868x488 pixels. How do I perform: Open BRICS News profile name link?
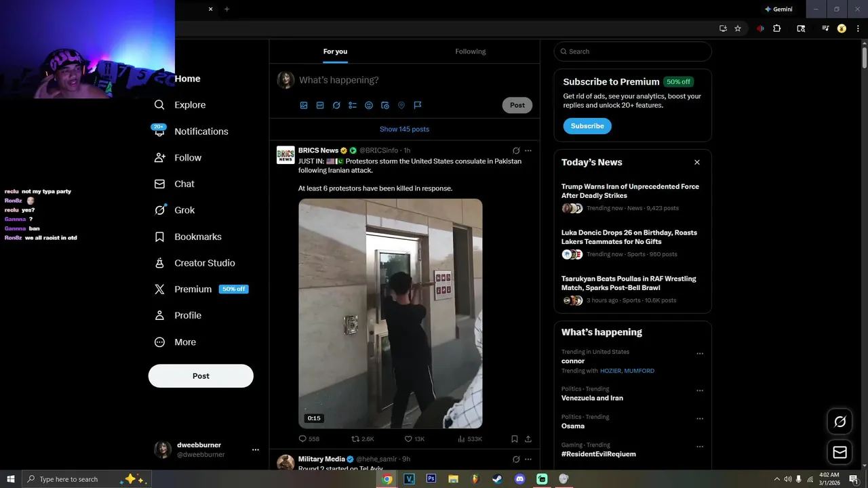point(318,150)
